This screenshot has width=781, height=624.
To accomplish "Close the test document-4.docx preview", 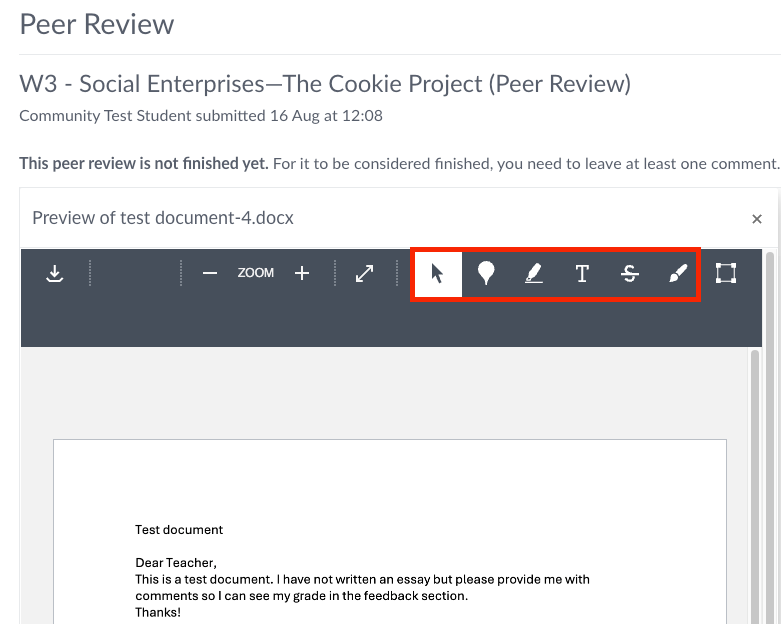I will (757, 219).
